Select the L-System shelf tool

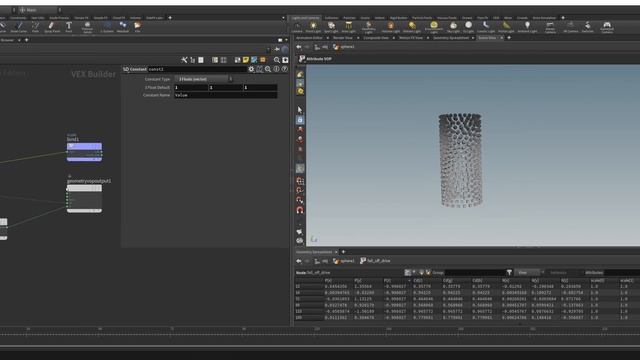click(x=107, y=27)
